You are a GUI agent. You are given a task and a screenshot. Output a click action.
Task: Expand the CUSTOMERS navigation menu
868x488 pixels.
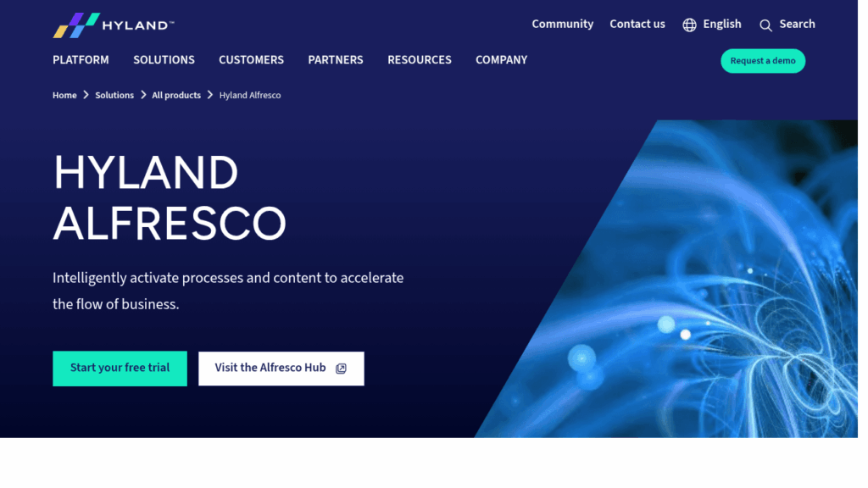coord(251,60)
